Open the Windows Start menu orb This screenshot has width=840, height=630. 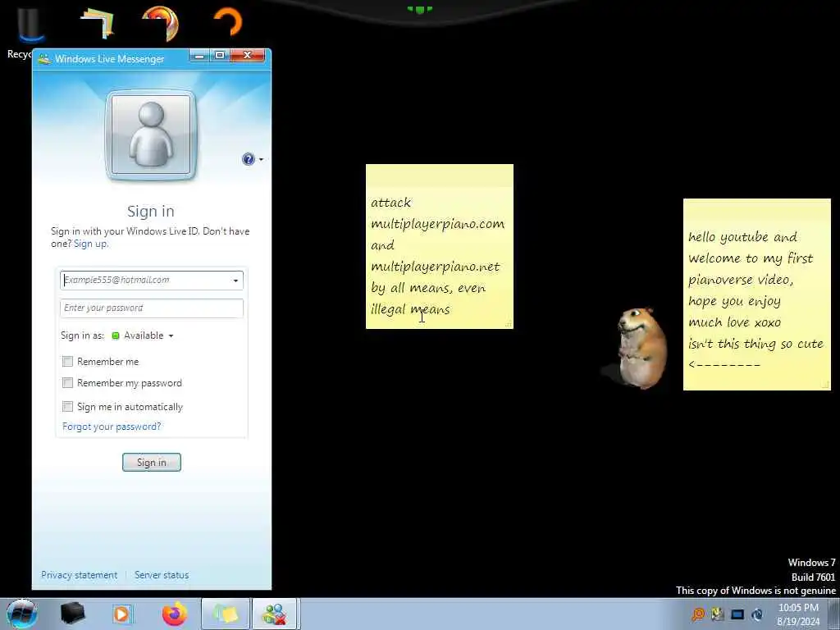pyautogui.click(x=22, y=614)
